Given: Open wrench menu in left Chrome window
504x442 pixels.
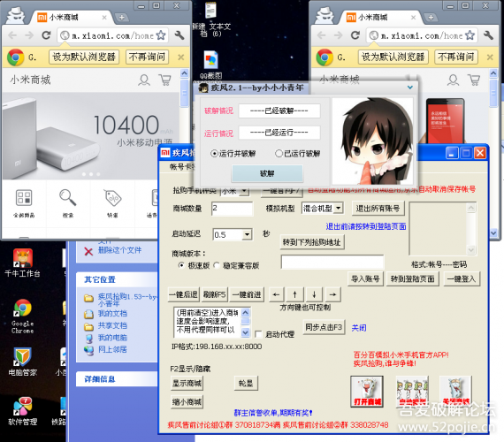Looking at the screenshot, I should point(179,35).
